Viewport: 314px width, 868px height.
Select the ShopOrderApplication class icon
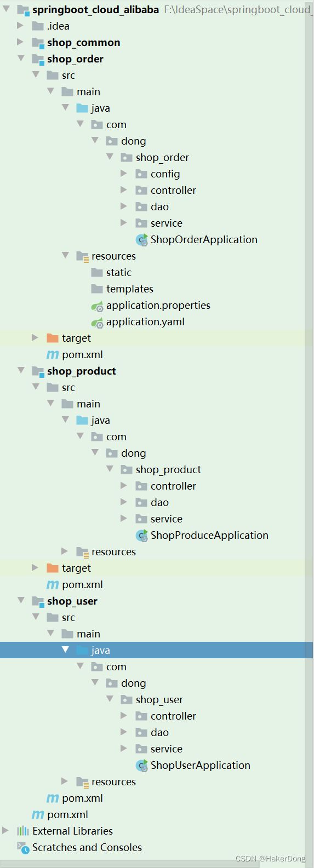point(142,240)
